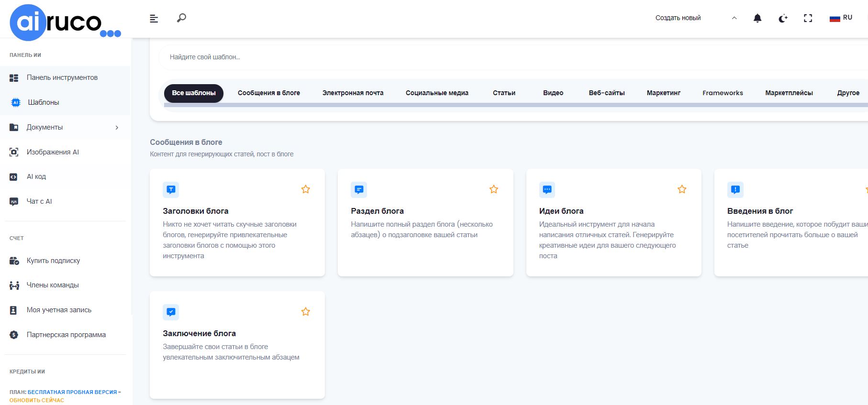
Task: Click the Панель инструментов dashboard icon
Action: point(14,77)
